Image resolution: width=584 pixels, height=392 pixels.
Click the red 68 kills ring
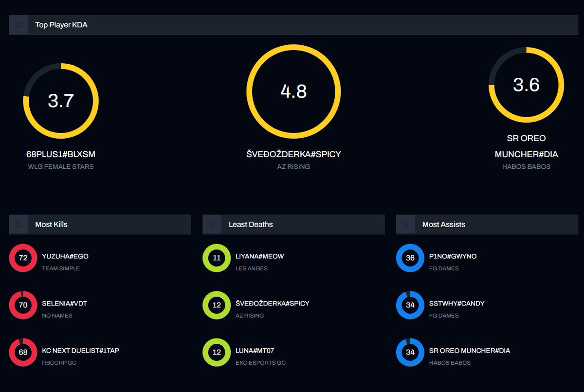[x=23, y=353]
